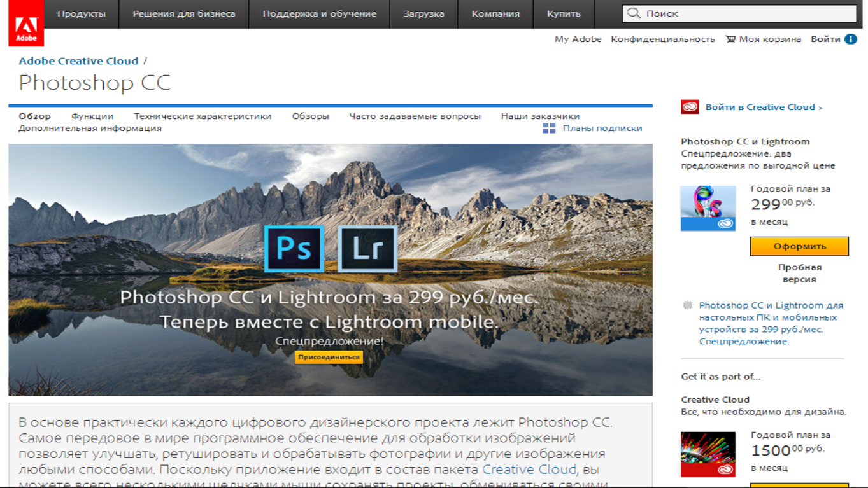Open the Загрузка menu

click(x=424, y=14)
